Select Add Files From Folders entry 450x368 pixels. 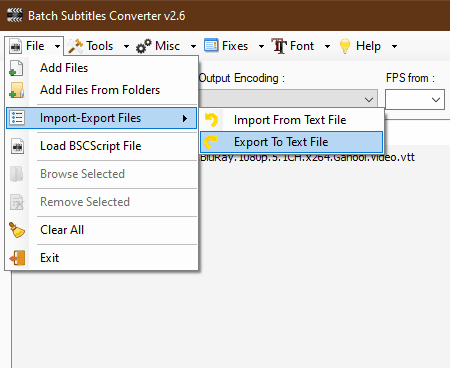[102, 90]
